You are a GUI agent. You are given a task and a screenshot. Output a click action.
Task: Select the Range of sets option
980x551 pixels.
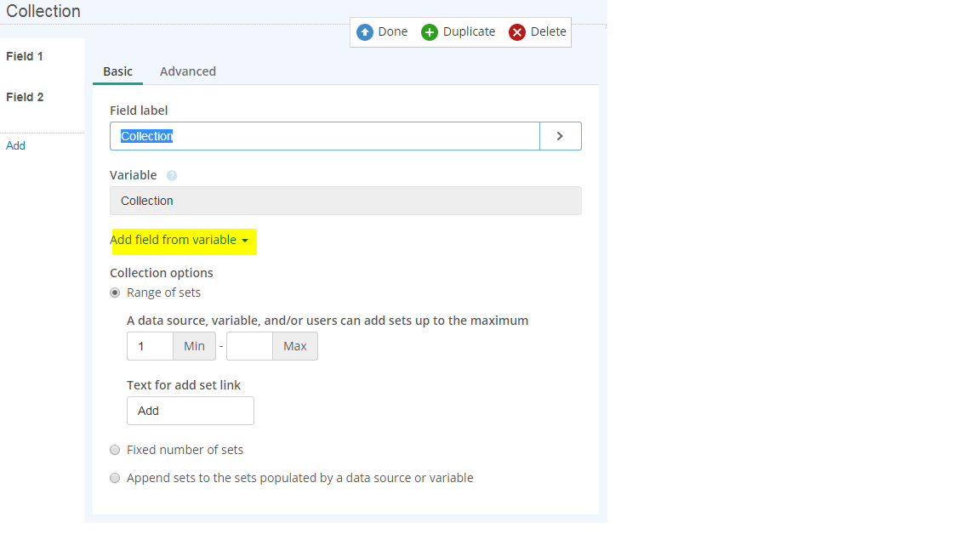point(115,293)
